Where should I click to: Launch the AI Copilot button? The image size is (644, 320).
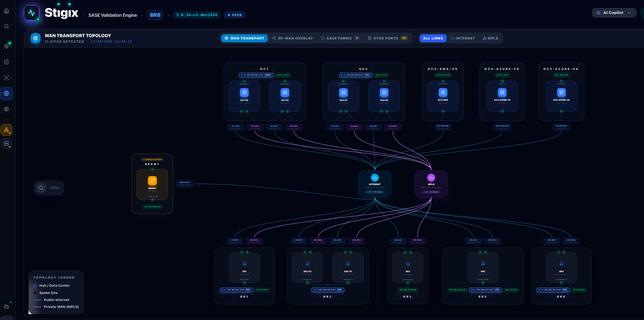coord(614,13)
